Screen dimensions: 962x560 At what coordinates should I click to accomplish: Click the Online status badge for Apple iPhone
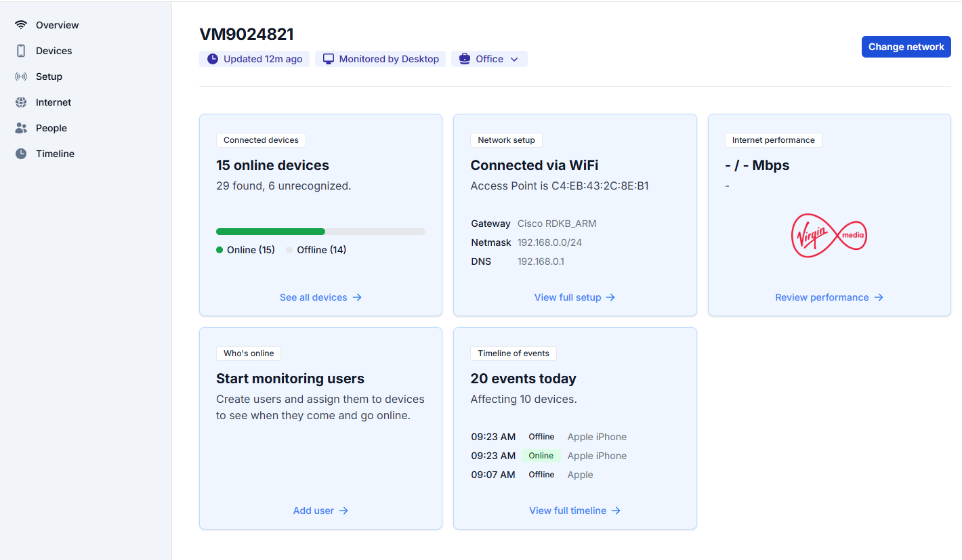click(x=541, y=455)
